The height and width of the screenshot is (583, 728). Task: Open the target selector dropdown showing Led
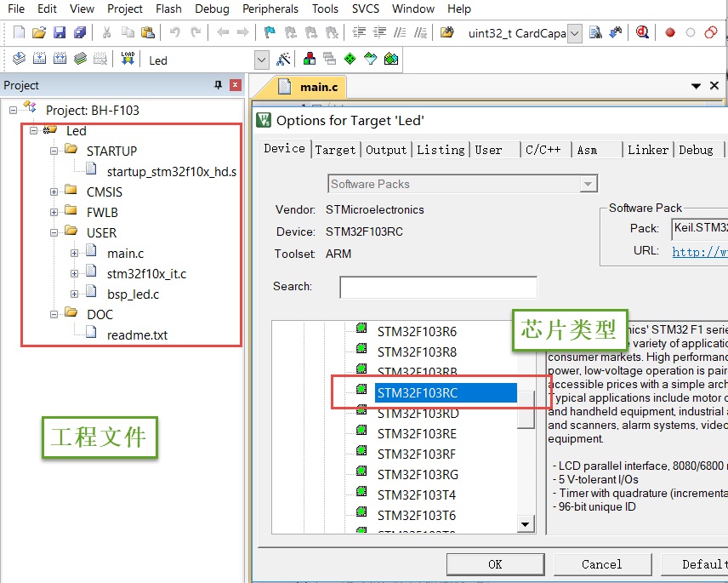[x=262, y=60]
